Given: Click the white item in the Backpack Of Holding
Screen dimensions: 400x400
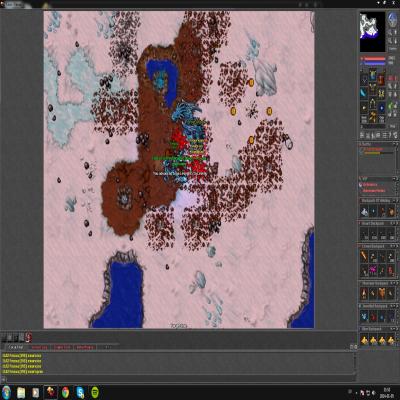Looking at the screenshot, I should 364,211.
